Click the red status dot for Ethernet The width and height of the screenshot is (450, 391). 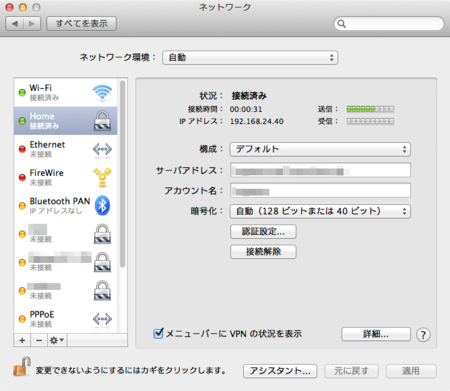click(22, 149)
